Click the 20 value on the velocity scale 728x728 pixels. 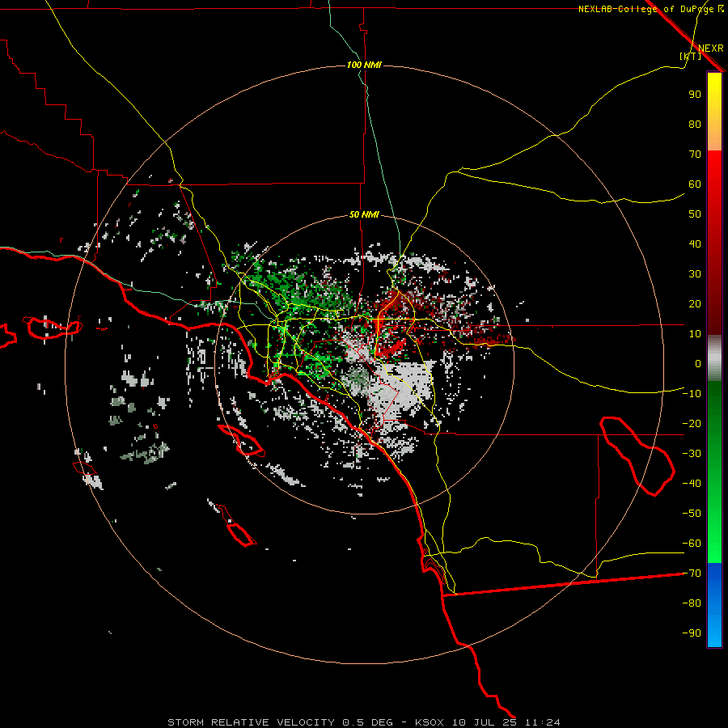[x=695, y=304]
